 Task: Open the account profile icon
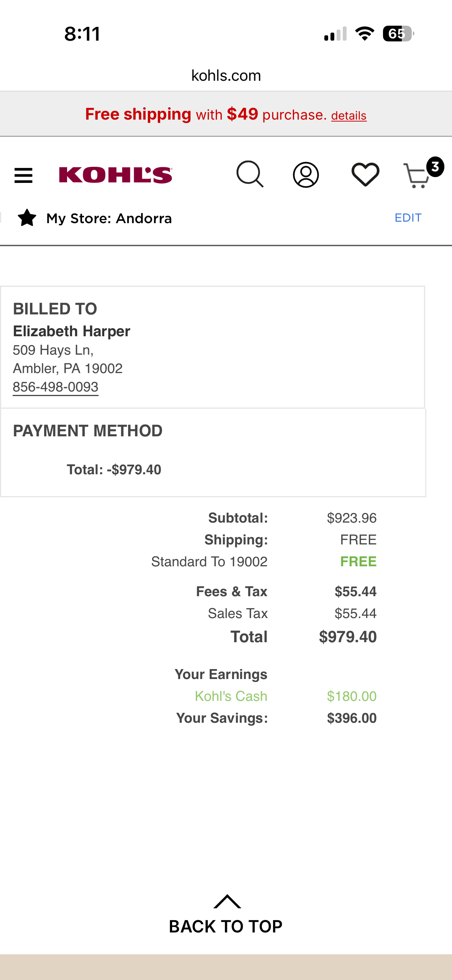coord(306,175)
